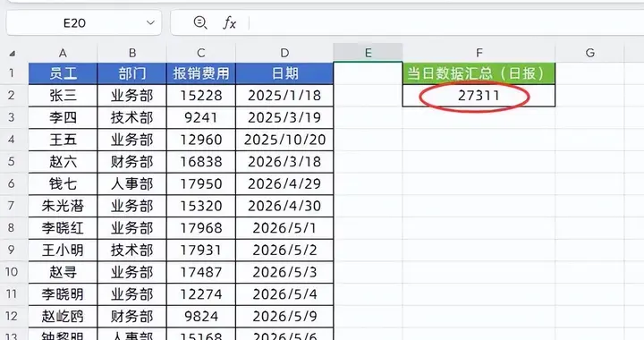
Task: Select the cell with amount 16838
Action: pyautogui.click(x=201, y=162)
